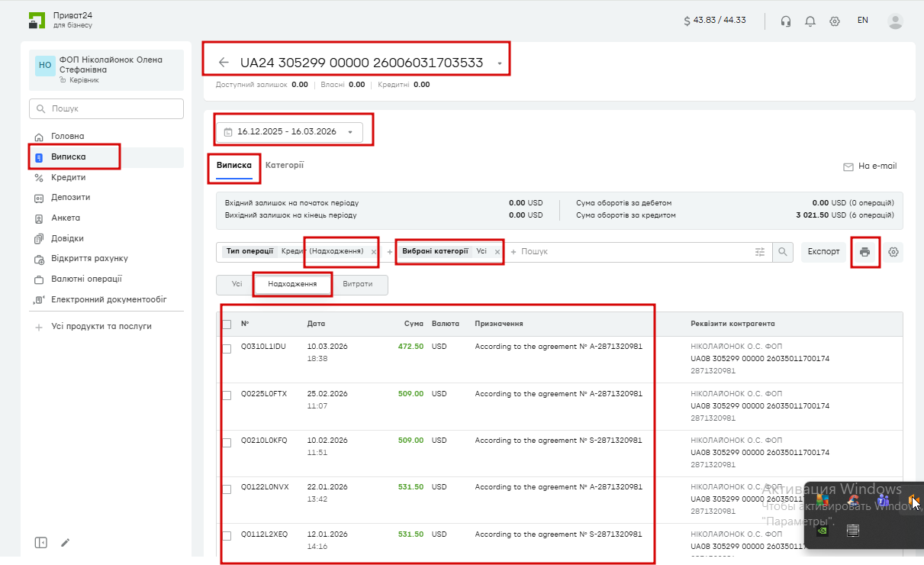924x565 pixels.
Task: Click the date 10.02.2026 cell
Action: click(327, 441)
